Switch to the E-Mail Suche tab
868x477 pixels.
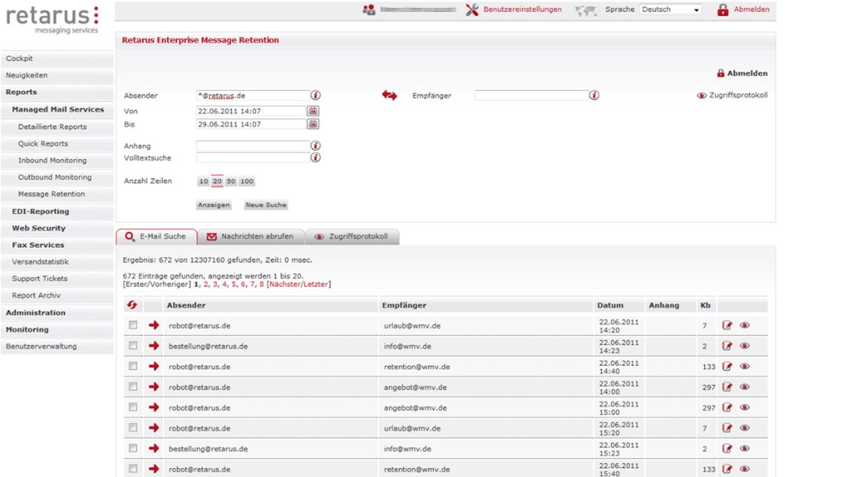coord(156,236)
